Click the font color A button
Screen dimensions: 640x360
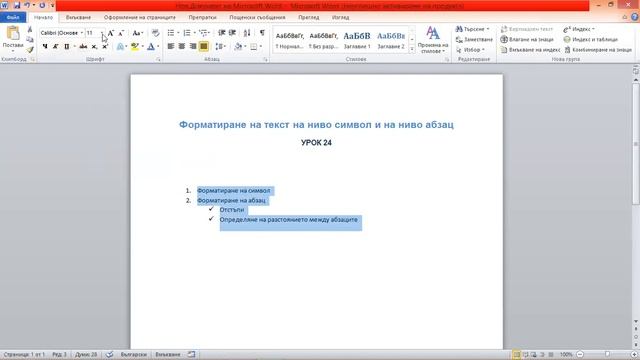point(151,47)
